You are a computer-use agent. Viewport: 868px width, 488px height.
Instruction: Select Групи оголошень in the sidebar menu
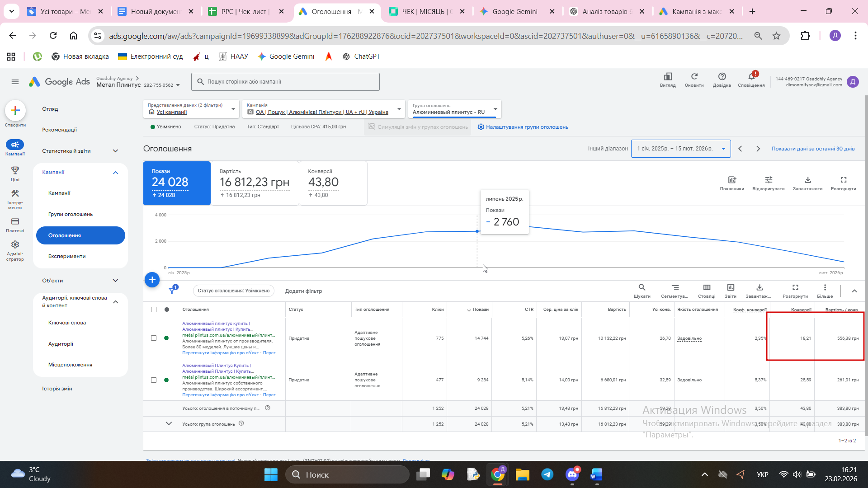(71, 214)
